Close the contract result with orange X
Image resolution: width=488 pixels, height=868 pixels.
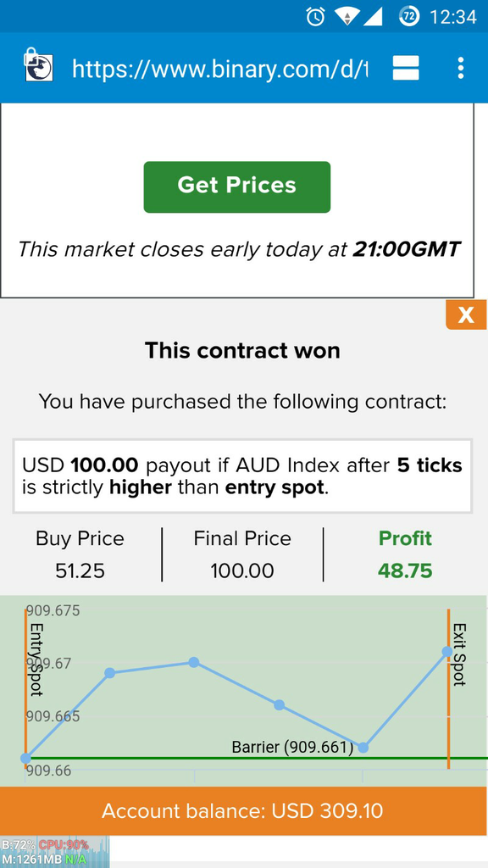tap(466, 315)
